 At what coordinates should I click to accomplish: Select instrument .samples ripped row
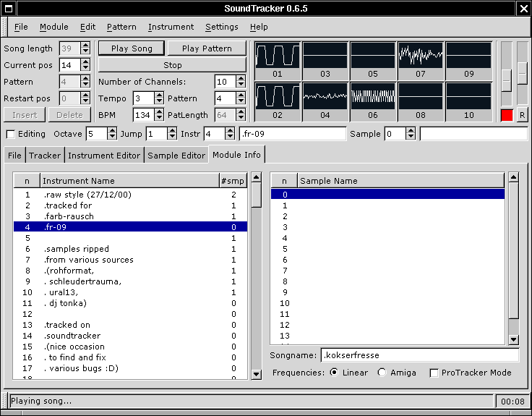(130, 249)
